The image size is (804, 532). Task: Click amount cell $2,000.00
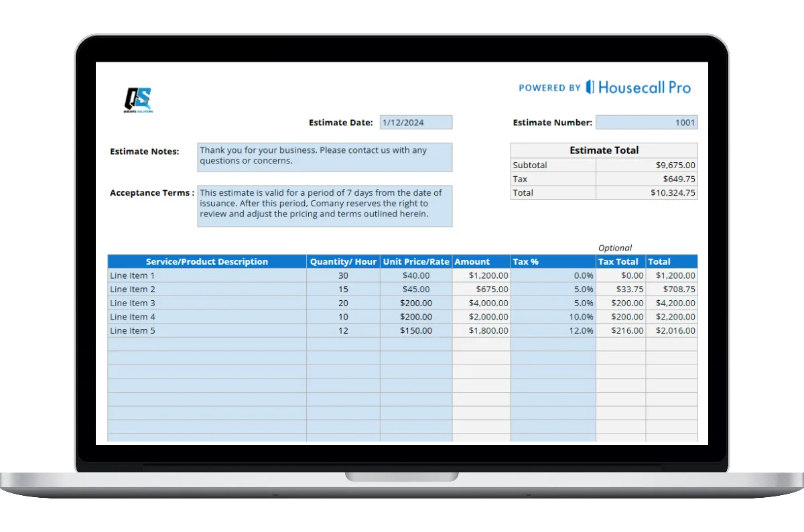click(x=481, y=317)
